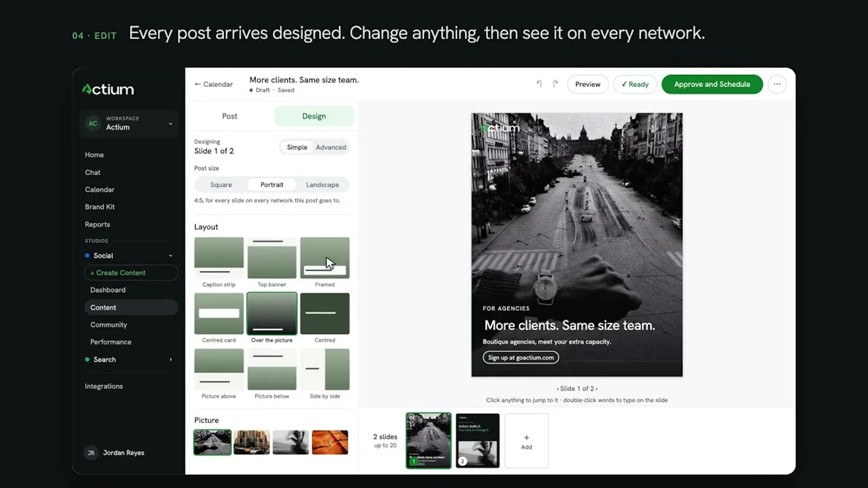Open Integrations in sidebar
Screen dimensions: 868x488
click(x=104, y=386)
